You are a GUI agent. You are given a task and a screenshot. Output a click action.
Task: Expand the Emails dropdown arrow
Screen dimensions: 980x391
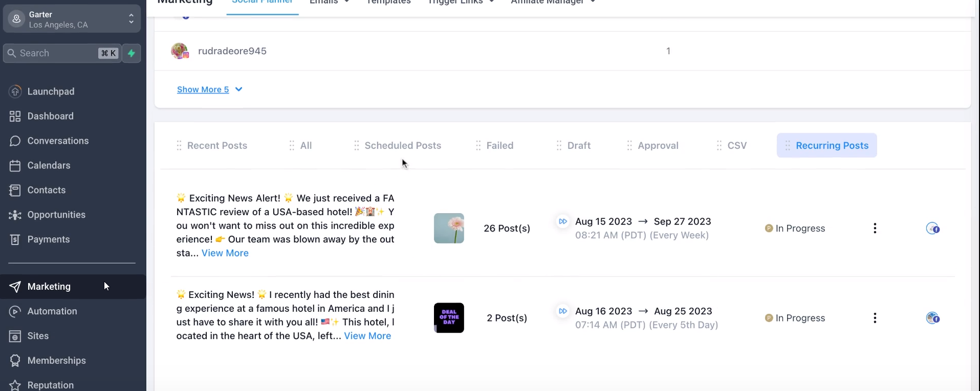(346, 2)
